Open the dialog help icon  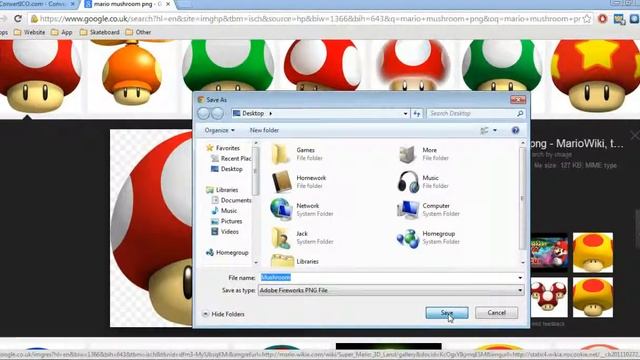point(516,130)
